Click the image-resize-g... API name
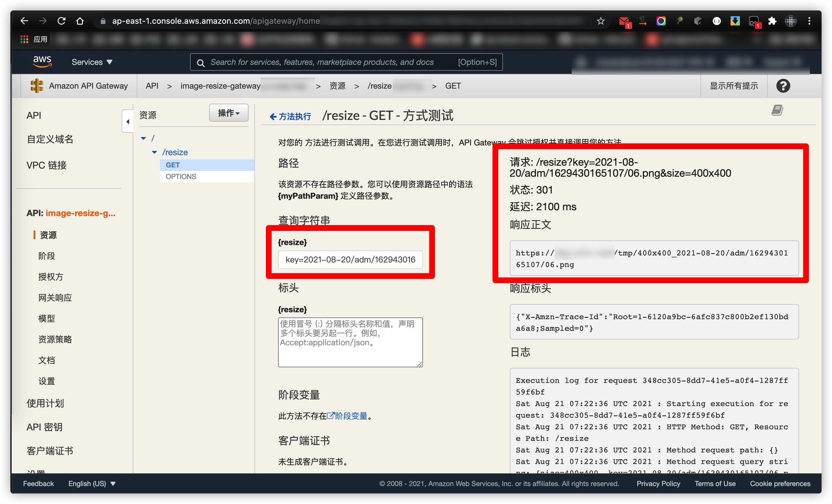Screen dimensions: 832x504 [80, 213]
